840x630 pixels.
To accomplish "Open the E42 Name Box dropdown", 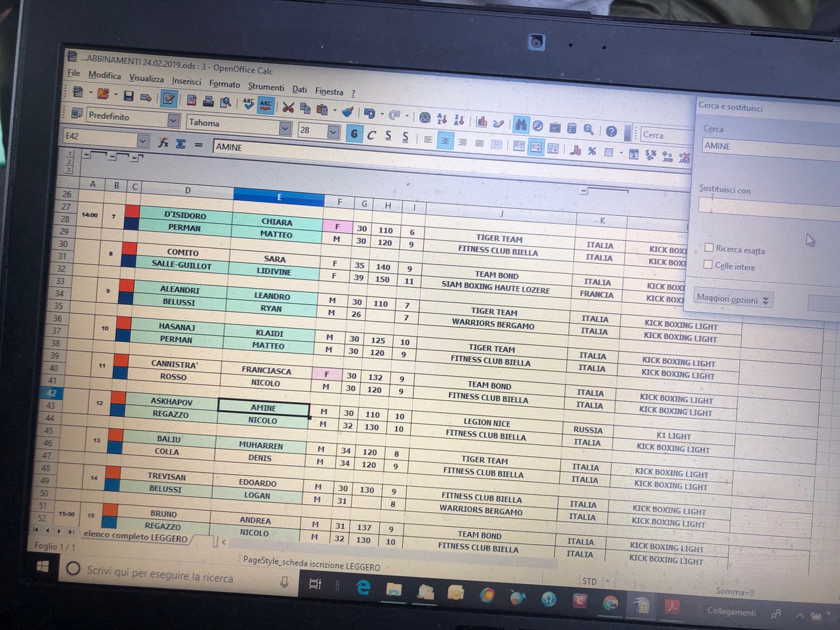I will [143, 140].
